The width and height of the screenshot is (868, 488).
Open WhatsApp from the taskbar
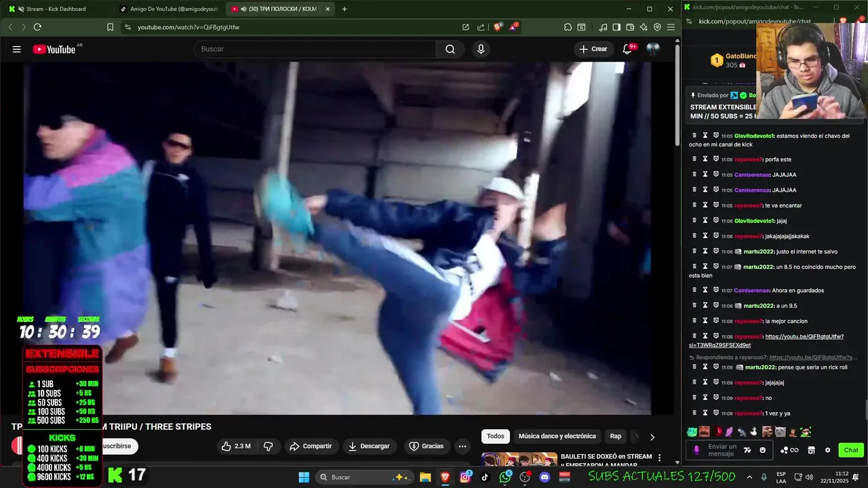click(x=505, y=477)
